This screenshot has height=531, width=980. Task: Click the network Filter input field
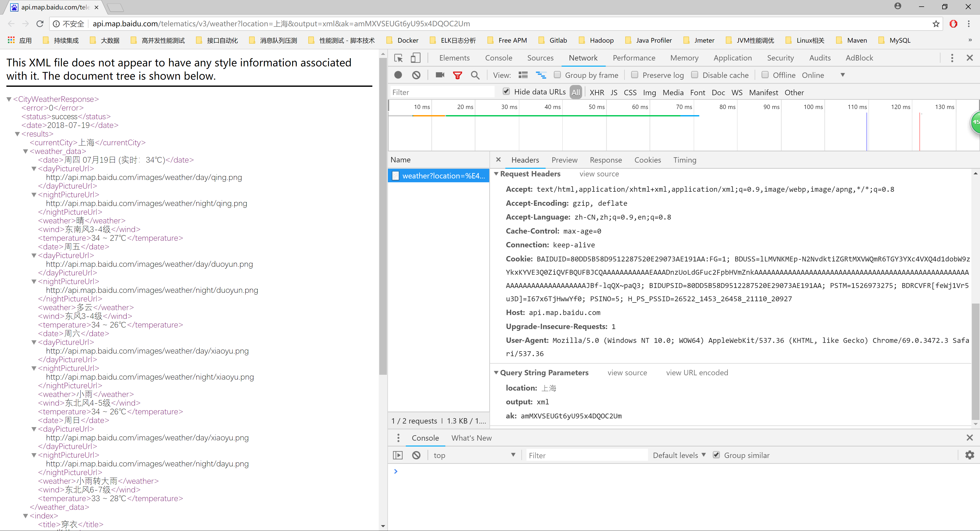coord(441,92)
